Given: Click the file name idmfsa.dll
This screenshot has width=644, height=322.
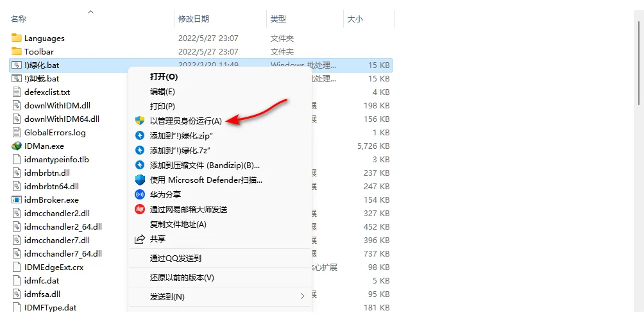Looking at the screenshot, I should (42, 294).
